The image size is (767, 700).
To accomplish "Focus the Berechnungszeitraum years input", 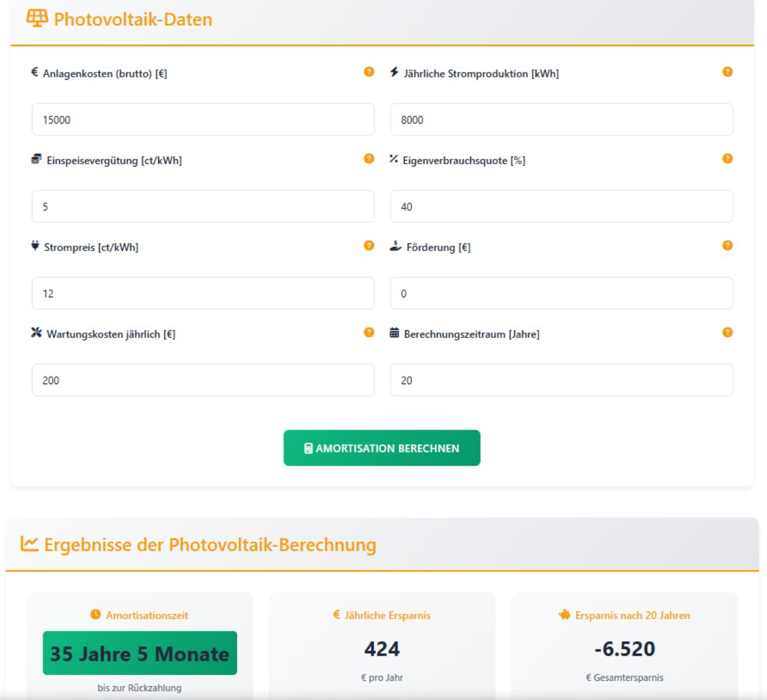I will 561,381.
